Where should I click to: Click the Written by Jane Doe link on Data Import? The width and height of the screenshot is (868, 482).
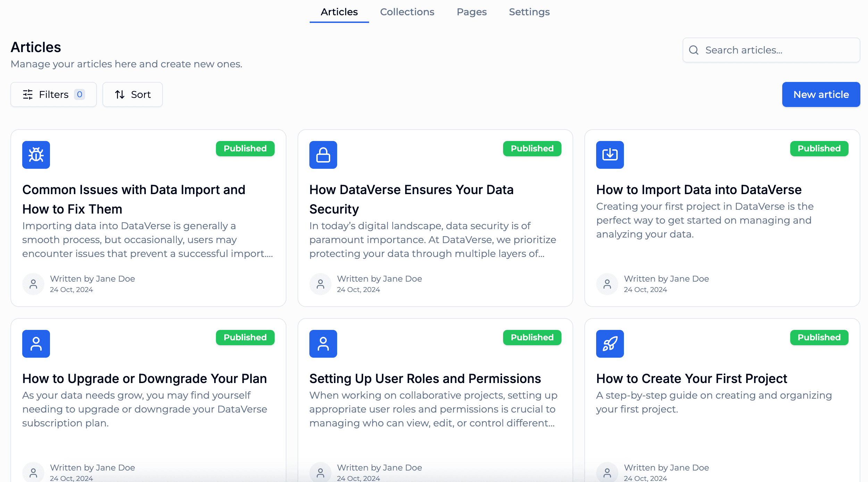(x=92, y=279)
